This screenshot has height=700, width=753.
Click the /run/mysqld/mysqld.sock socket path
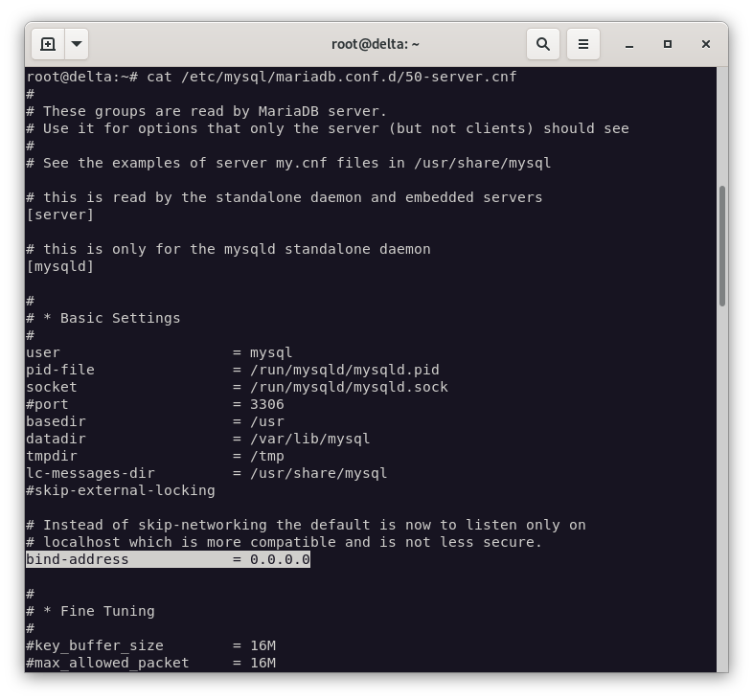click(x=349, y=387)
